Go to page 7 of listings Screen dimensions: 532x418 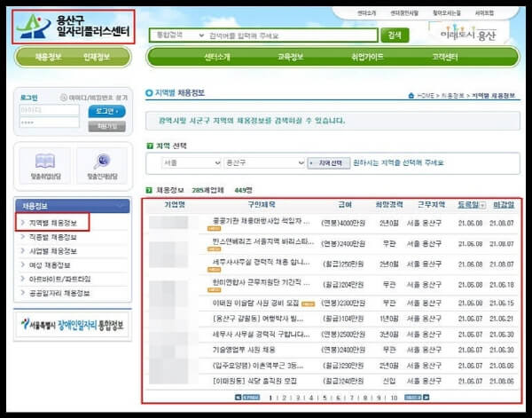(351, 398)
